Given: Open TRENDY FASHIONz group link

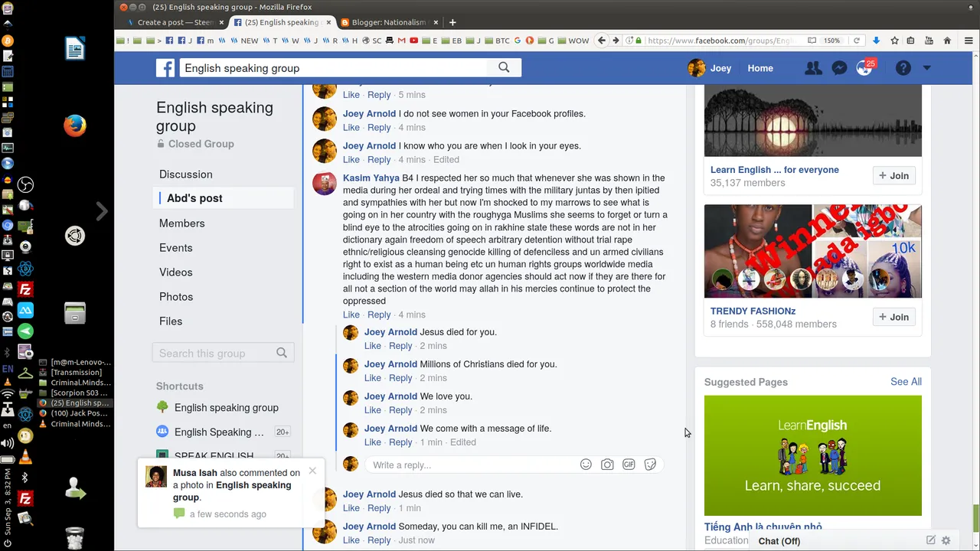Looking at the screenshot, I should tap(753, 311).
